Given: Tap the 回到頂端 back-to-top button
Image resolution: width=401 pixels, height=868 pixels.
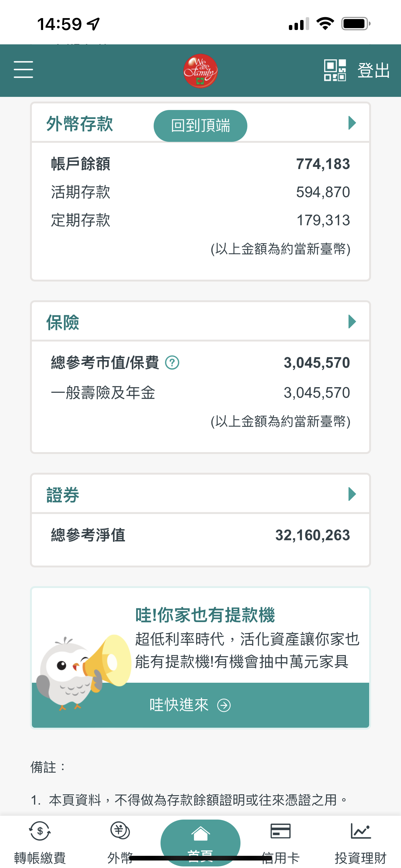Looking at the screenshot, I should coord(200,126).
